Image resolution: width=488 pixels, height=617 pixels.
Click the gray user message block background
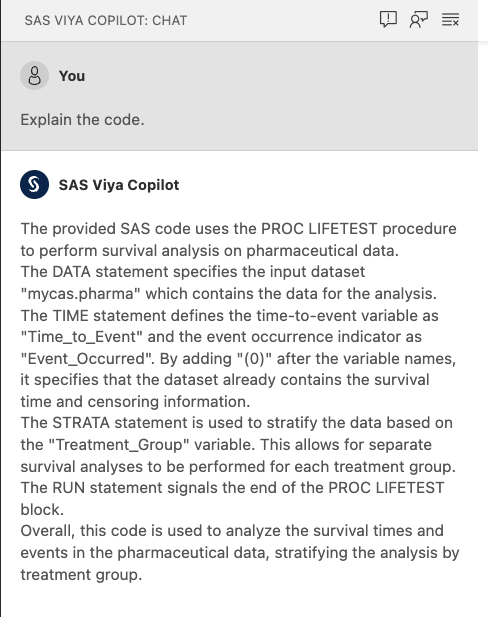(239, 96)
